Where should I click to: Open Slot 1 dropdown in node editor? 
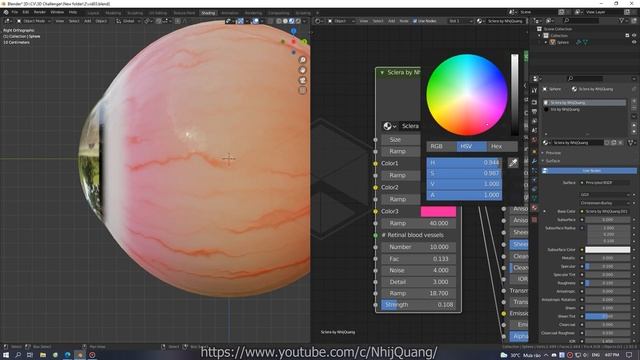click(x=460, y=21)
